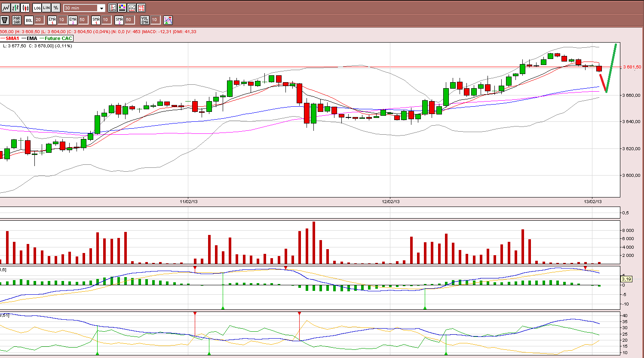
Task: Click the -10 MACD axis label
Action: tap(626, 304)
